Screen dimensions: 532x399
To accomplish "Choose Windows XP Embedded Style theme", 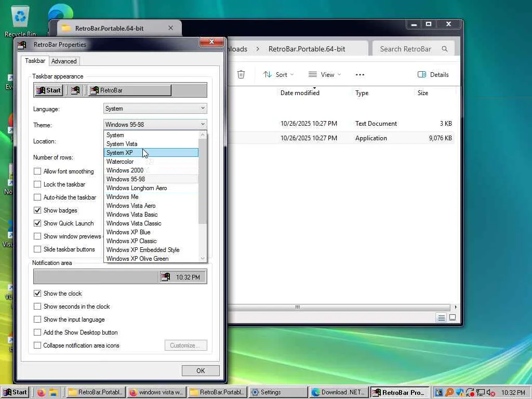I will pyautogui.click(x=151, y=250).
